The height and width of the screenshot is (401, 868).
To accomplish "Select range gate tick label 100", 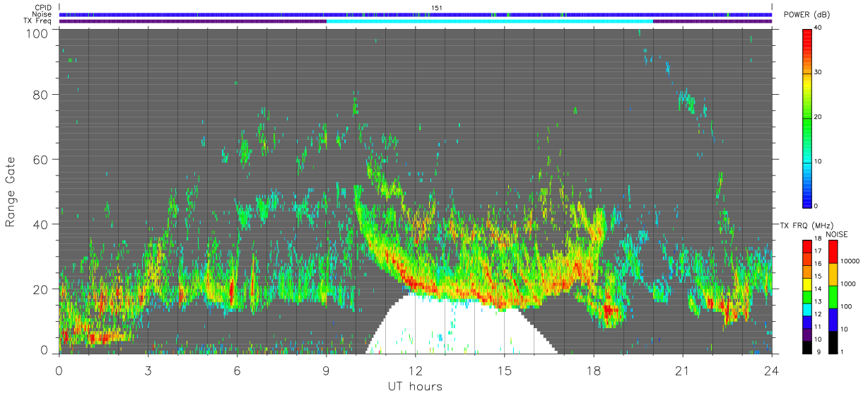I will tap(37, 33).
